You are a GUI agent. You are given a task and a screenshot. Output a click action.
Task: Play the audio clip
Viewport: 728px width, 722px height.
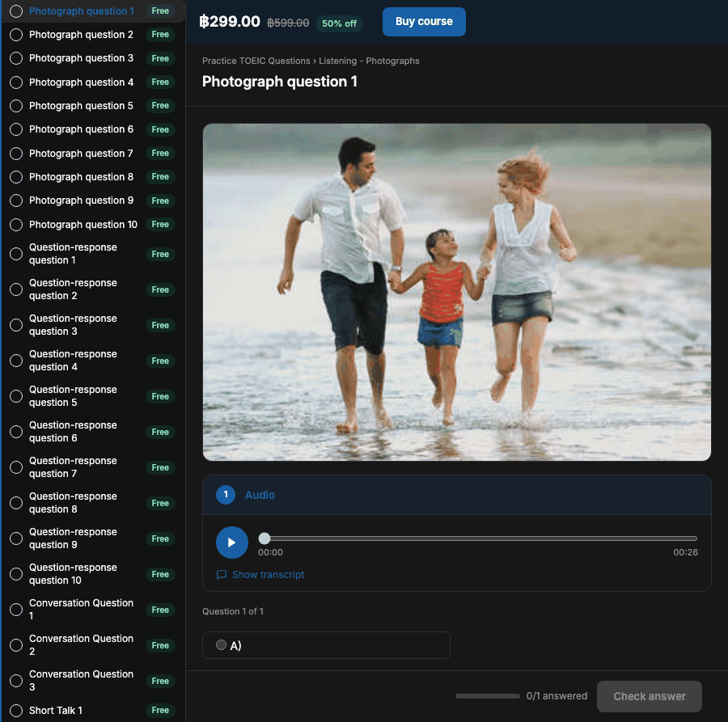pyautogui.click(x=231, y=543)
